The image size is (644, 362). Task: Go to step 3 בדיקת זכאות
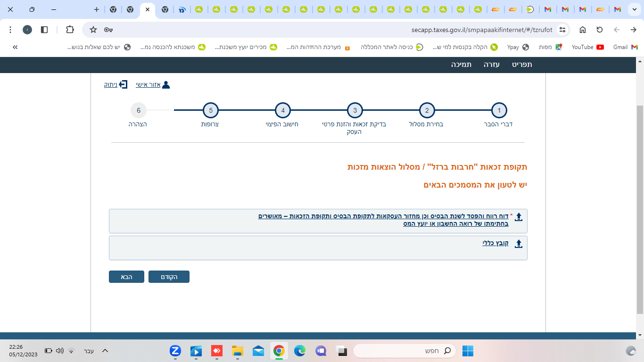click(355, 111)
